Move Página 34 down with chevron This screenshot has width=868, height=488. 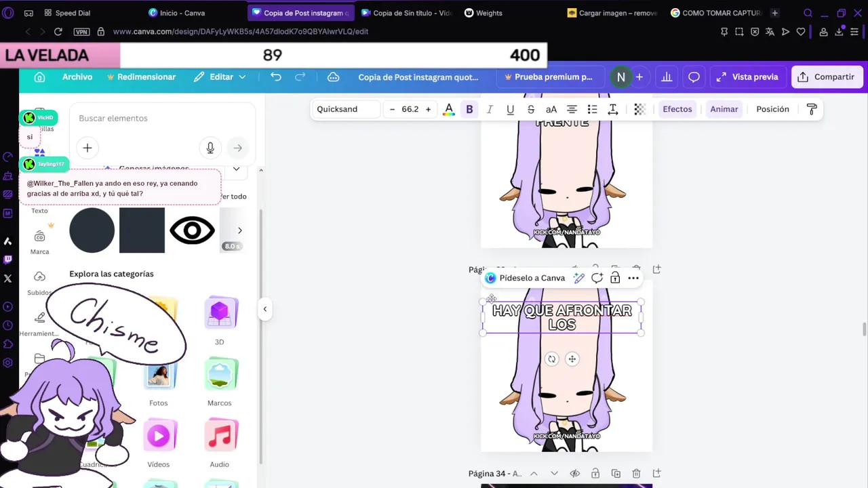pos(554,474)
